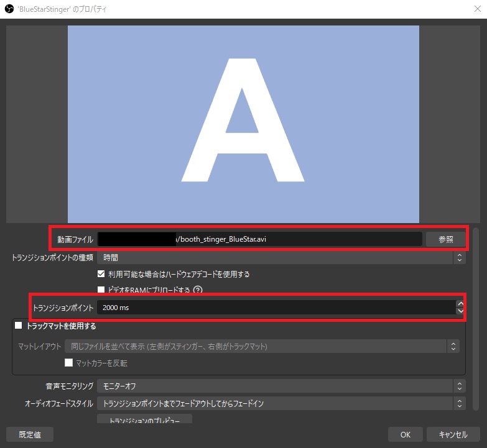Click the 動画ファイル path input field
The height and width of the screenshot is (448, 487).
[x=259, y=239]
